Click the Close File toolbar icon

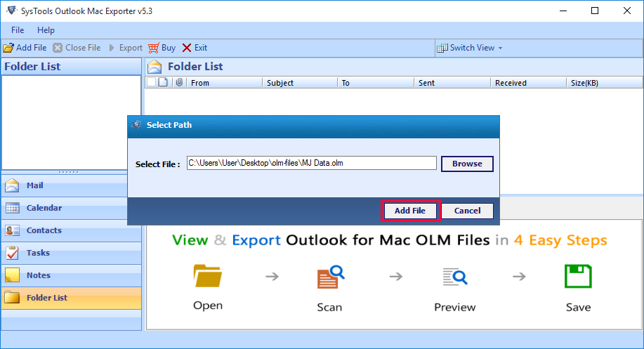[x=58, y=48]
